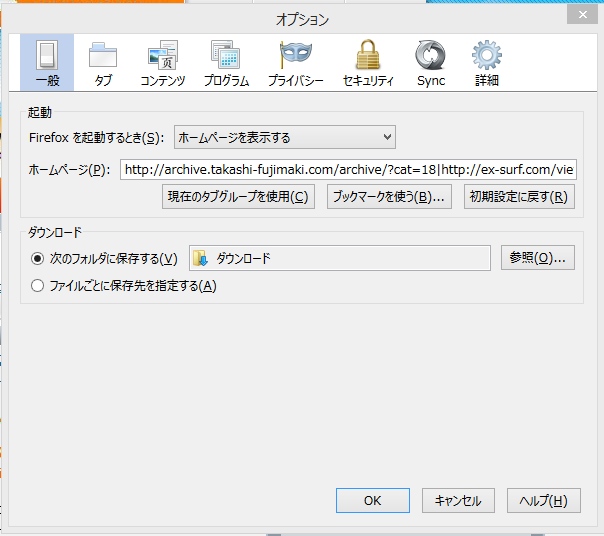
Task: Expand the Firefox startup behavior dropdown
Action: (285, 137)
